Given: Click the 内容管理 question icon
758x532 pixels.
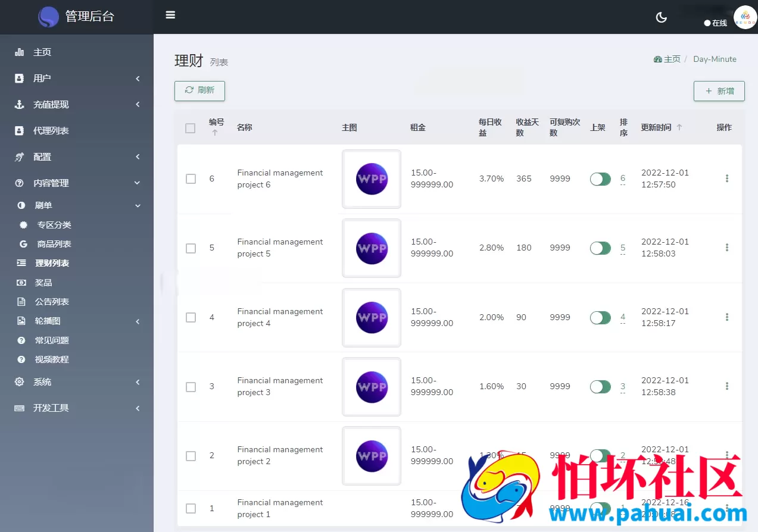Looking at the screenshot, I should (x=19, y=183).
